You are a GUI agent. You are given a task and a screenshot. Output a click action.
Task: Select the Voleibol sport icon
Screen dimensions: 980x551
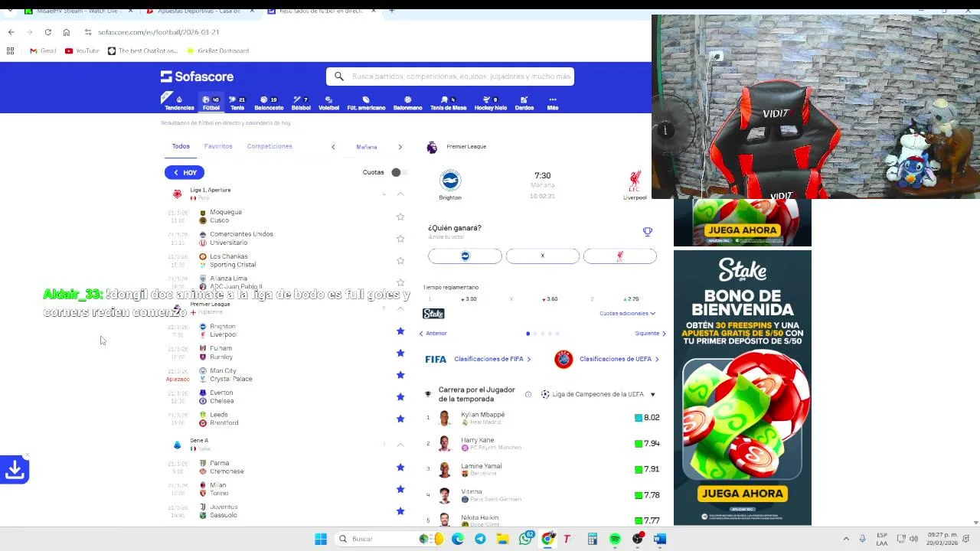[328, 103]
